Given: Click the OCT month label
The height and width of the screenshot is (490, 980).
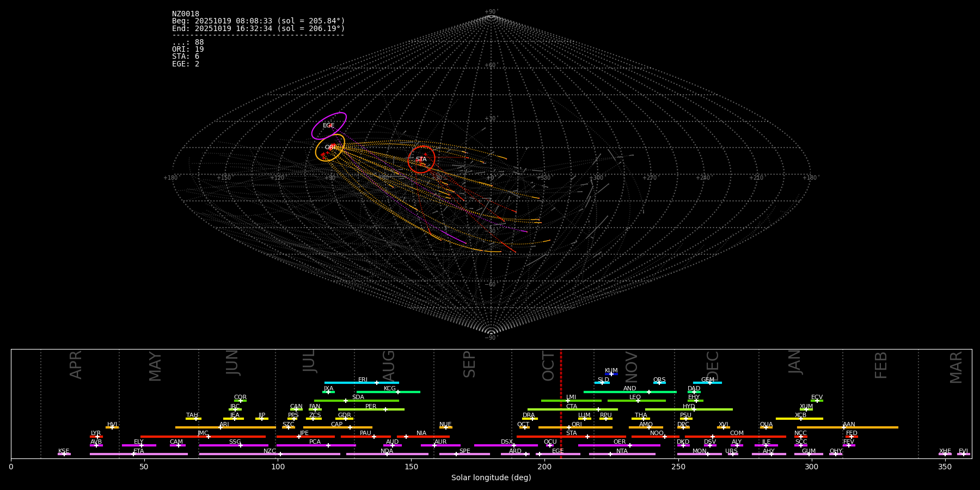Looking at the screenshot, I should pyautogui.click(x=548, y=366).
